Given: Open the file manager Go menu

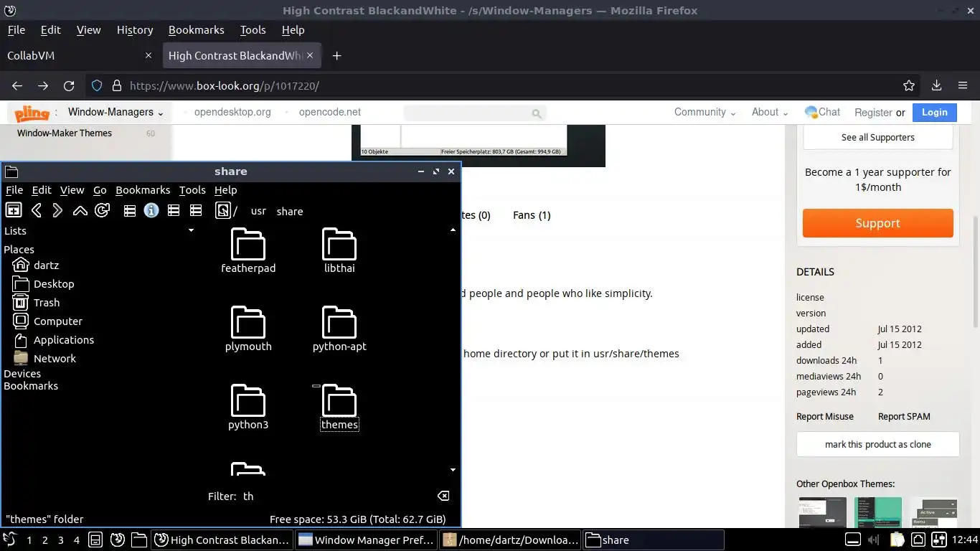Looking at the screenshot, I should (100, 190).
